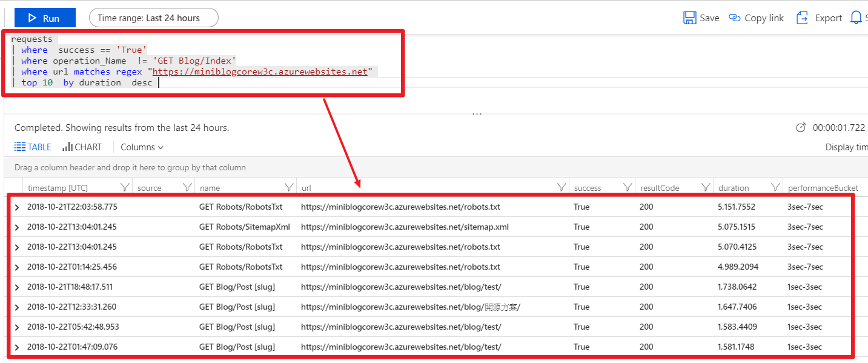868x363 pixels.
Task: Switch to CHART view
Action: click(82, 147)
